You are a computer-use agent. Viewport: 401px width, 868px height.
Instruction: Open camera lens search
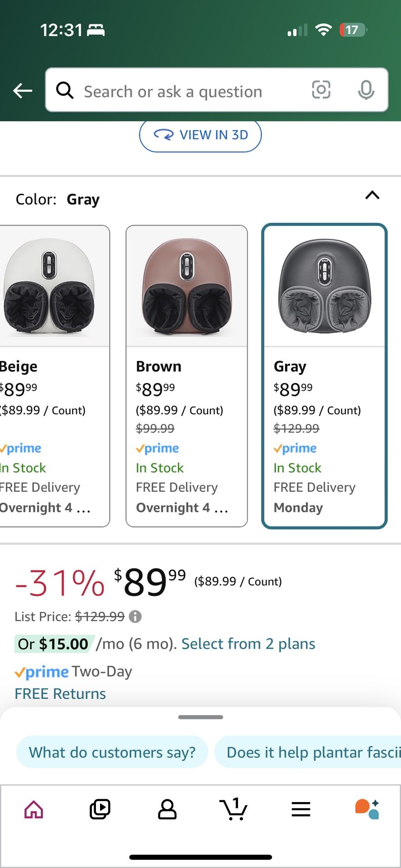321,90
